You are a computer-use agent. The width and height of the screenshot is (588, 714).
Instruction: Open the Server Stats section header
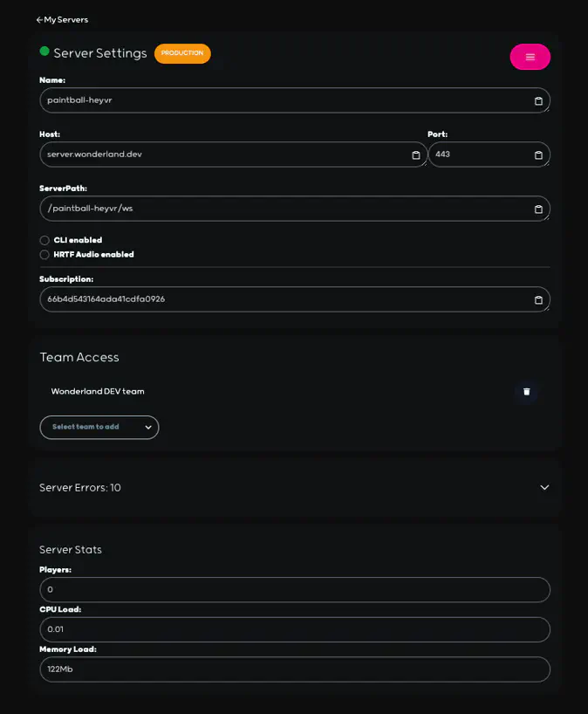70,549
